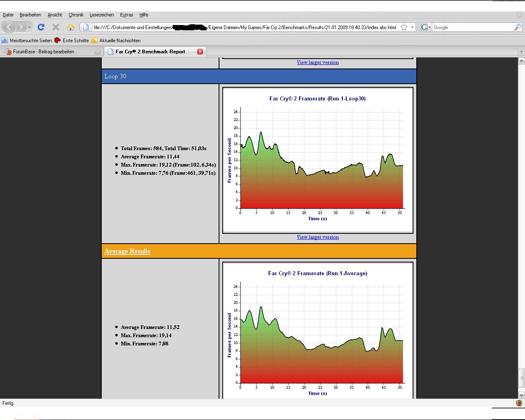Open the Erste Schritte bookmark
This screenshot has height=420, width=525.
pos(71,41)
